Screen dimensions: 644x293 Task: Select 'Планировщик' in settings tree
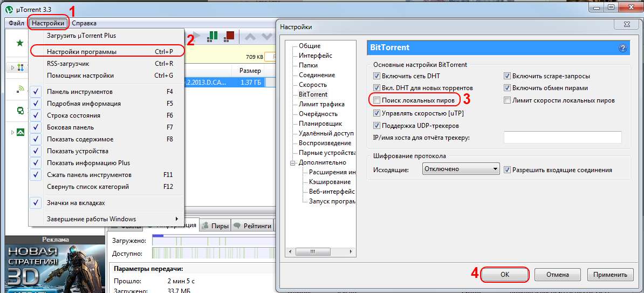pyautogui.click(x=320, y=123)
